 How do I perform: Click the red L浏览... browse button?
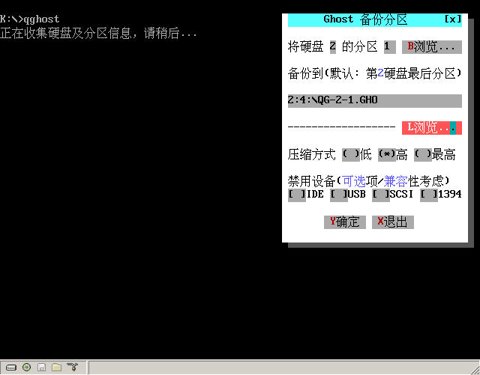[432, 128]
